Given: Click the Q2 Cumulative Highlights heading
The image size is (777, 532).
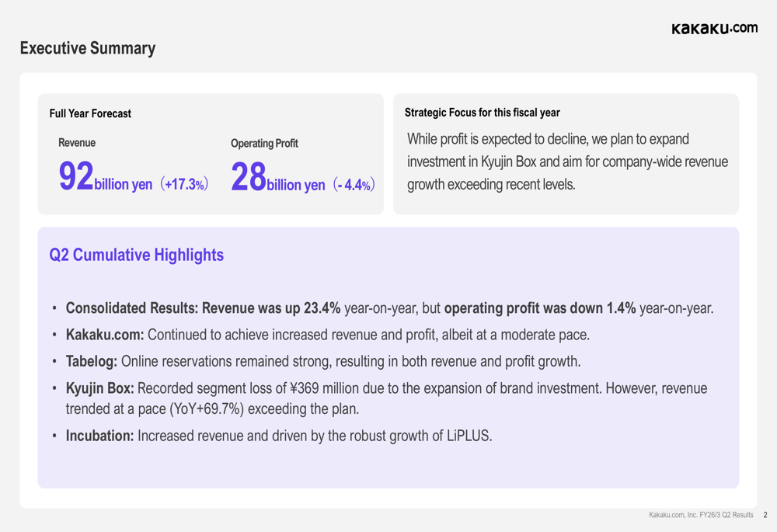Looking at the screenshot, I should pos(136,255).
